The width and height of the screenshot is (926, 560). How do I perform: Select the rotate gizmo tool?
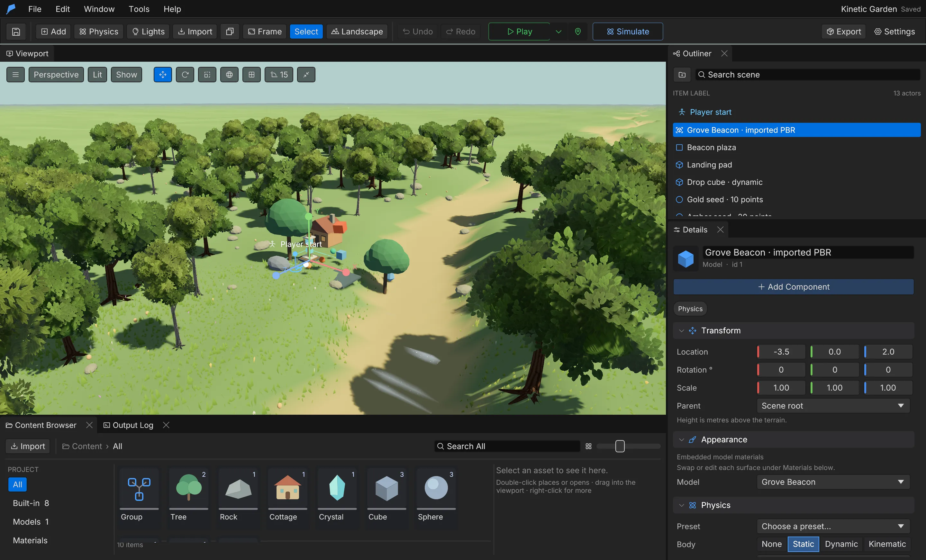[185, 74]
